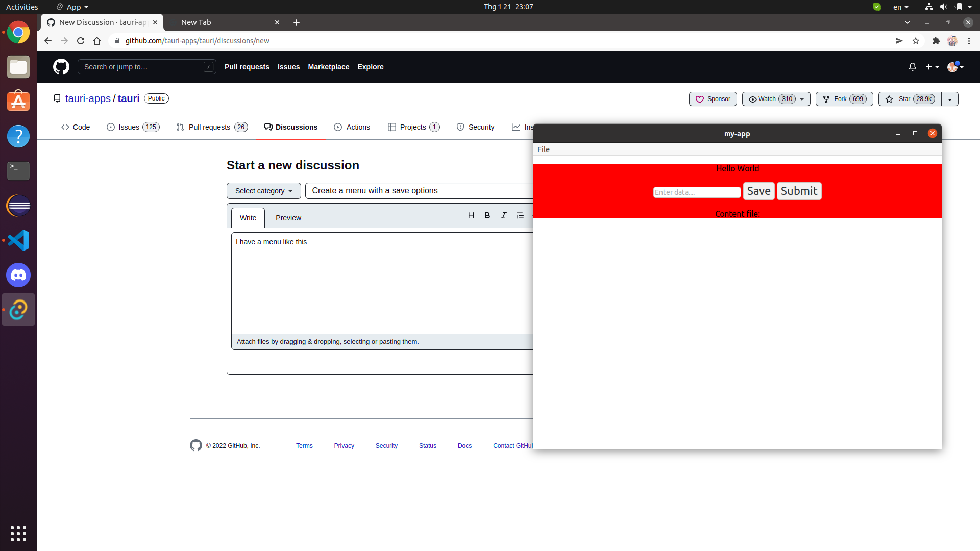980x551 pixels.
Task: Open the Docs footer link
Action: click(x=464, y=446)
